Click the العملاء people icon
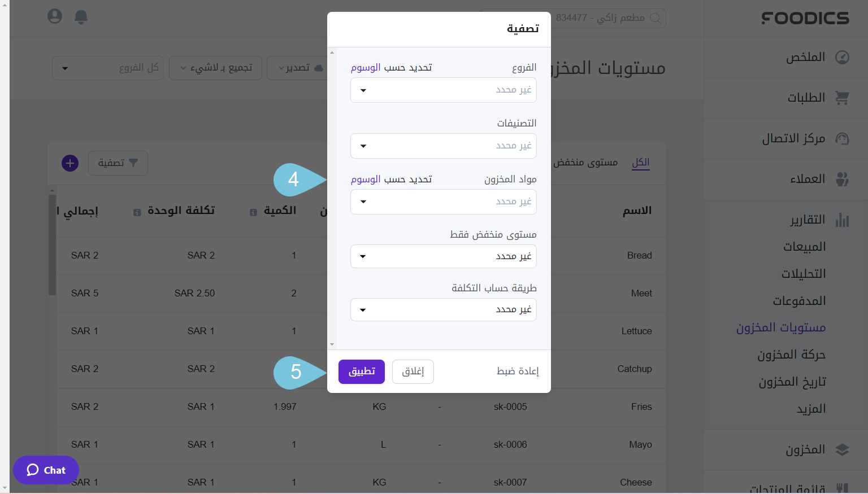The width and height of the screenshot is (868, 494). (x=842, y=179)
